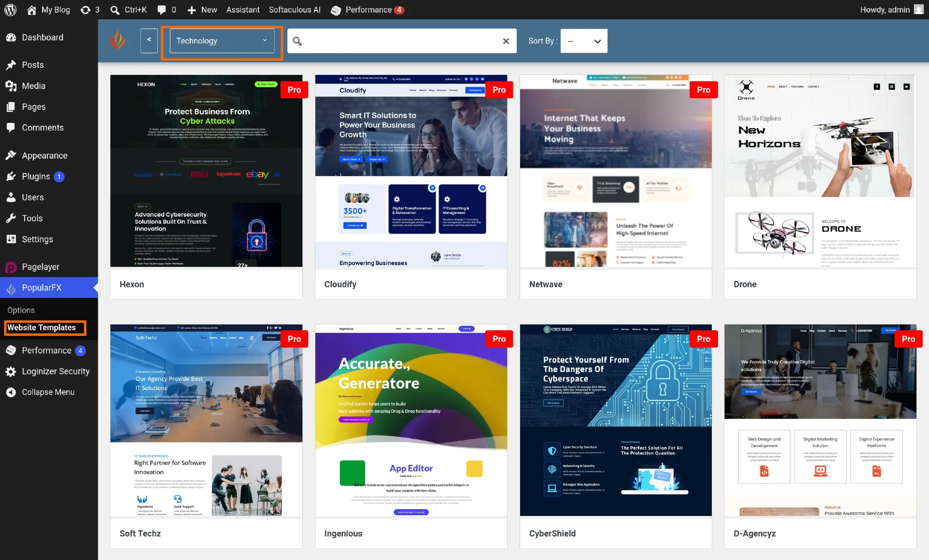The width and height of the screenshot is (929, 560).
Task: Select Website Templates submenu link
Action: 42,327
